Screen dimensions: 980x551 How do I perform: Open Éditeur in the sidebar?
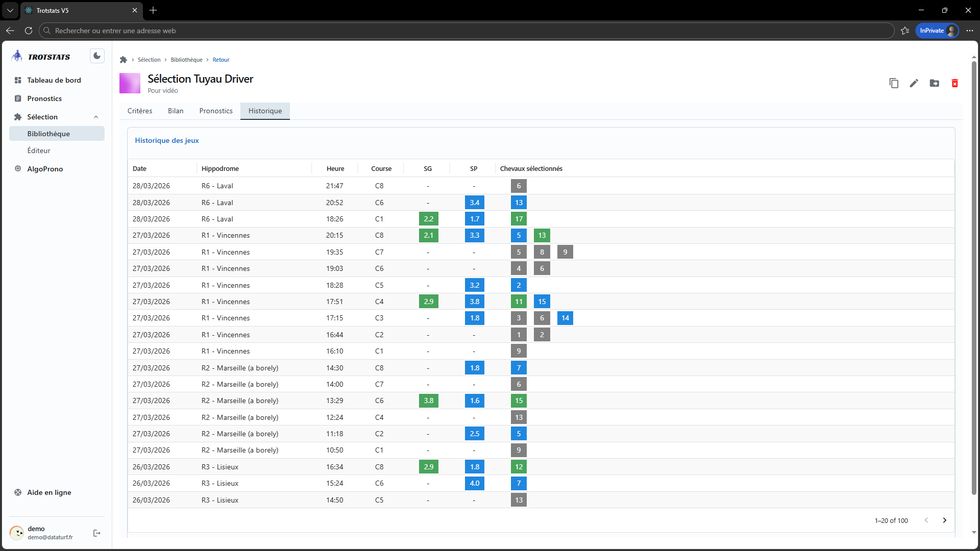click(x=39, y=151)
